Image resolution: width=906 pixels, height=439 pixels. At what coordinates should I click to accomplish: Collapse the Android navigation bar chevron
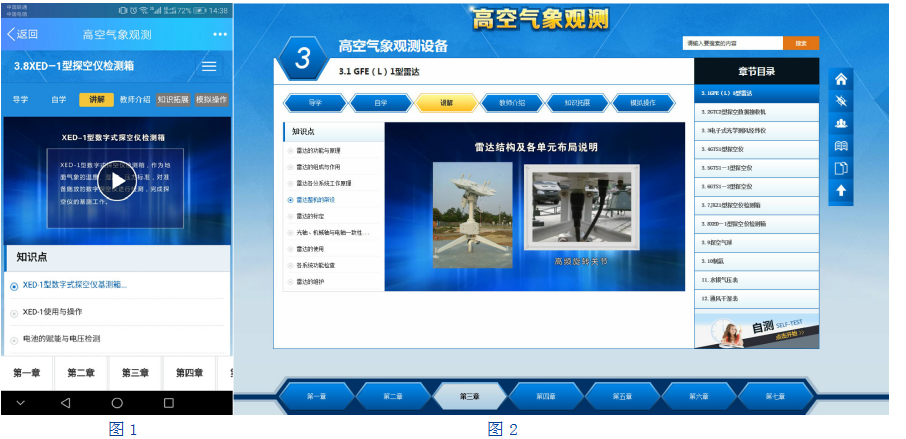tap(17, 403)
